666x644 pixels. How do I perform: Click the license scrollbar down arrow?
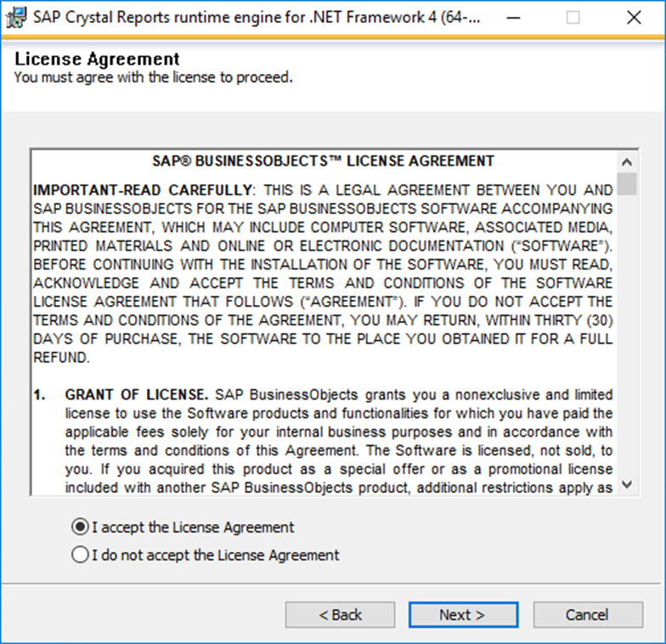tap(627, 484)
